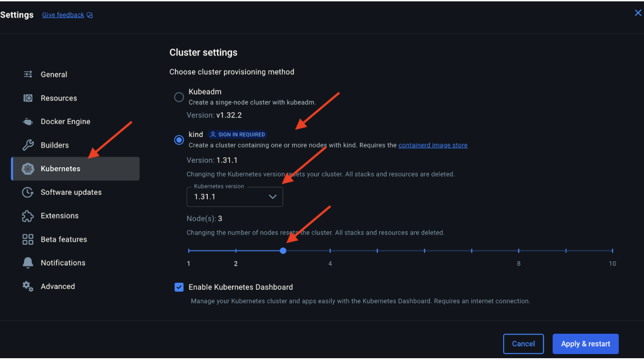Click the Builders wrench icon
Viewport: 644px width, 360px height.
tap(28, 145)
